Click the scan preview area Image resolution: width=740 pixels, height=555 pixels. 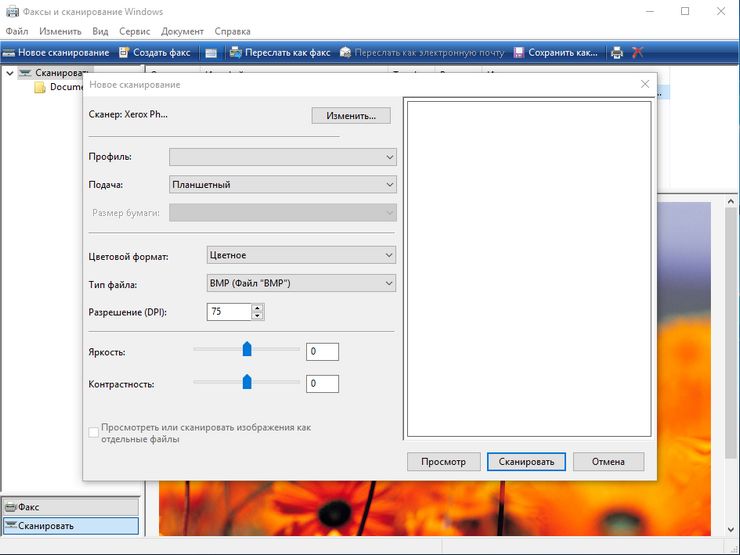[529, 269]
